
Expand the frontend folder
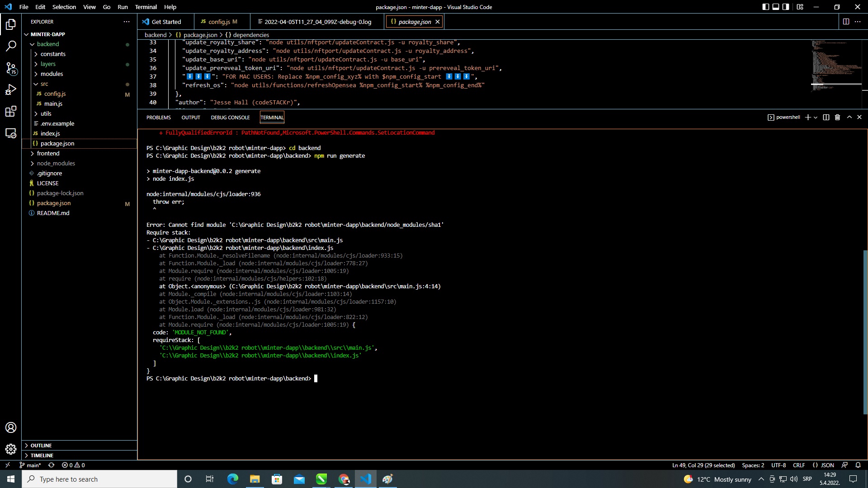[48, 153]
